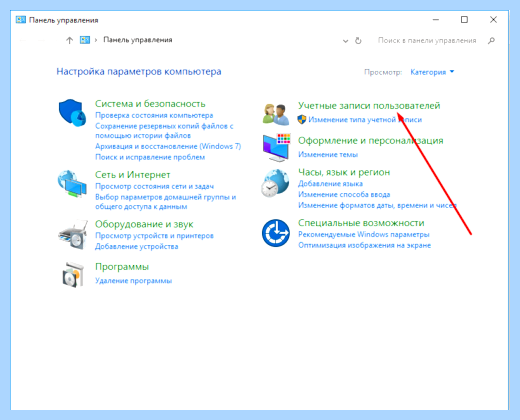This screenshot has height=420, width=520.
Task: Click the Control Panel icon in address bar
Action: pos(85,40)
